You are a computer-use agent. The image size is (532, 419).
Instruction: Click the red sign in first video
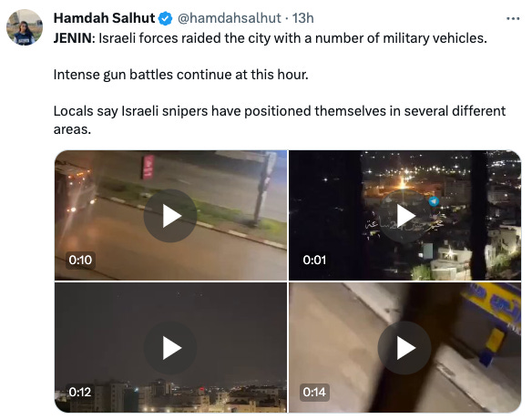pos(148,167)
